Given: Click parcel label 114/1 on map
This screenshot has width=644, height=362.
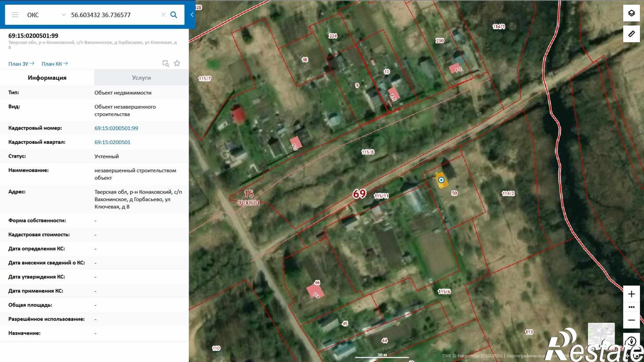Looking at the screenshot, I should 499,27.
